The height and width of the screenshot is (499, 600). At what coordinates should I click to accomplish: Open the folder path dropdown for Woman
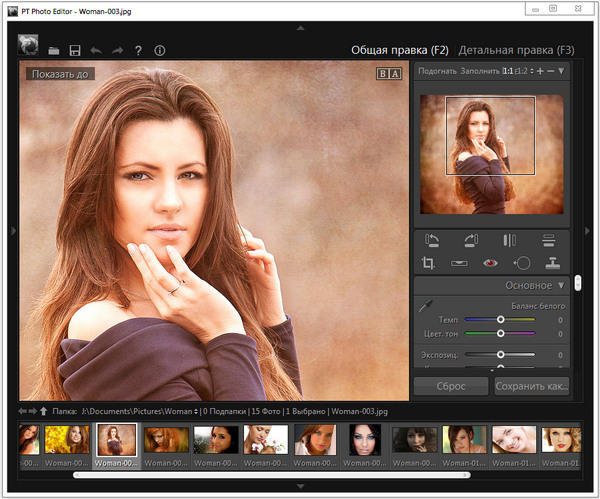tap(194, 410)
